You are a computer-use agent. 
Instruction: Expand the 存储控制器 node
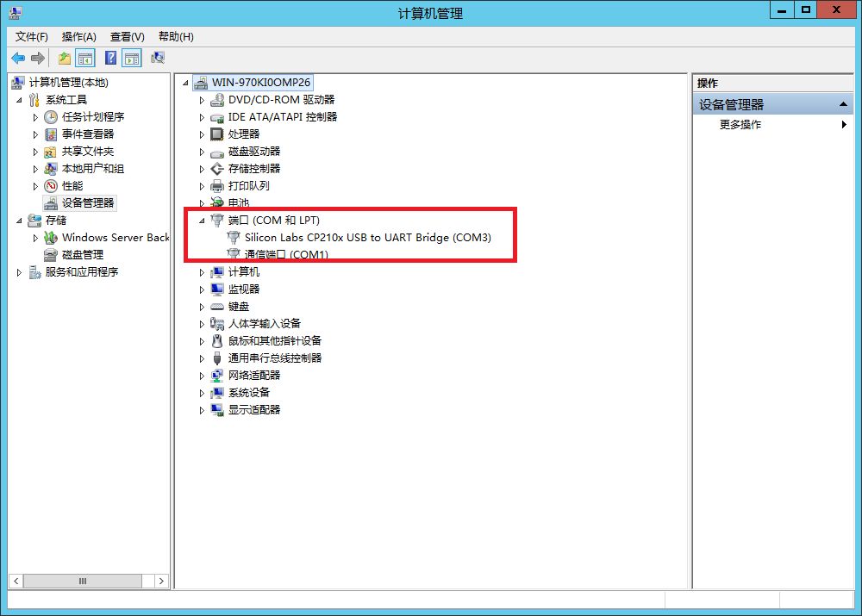point(202,169)
